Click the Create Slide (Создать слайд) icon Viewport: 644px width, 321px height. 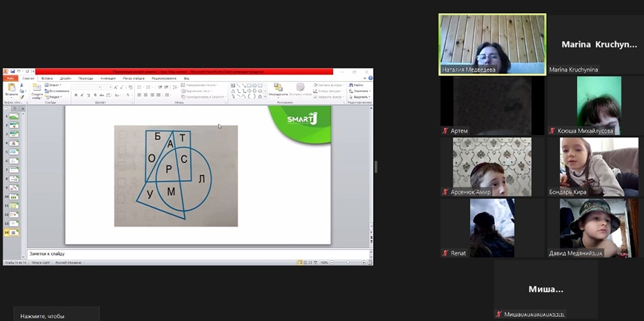point(37,90)
